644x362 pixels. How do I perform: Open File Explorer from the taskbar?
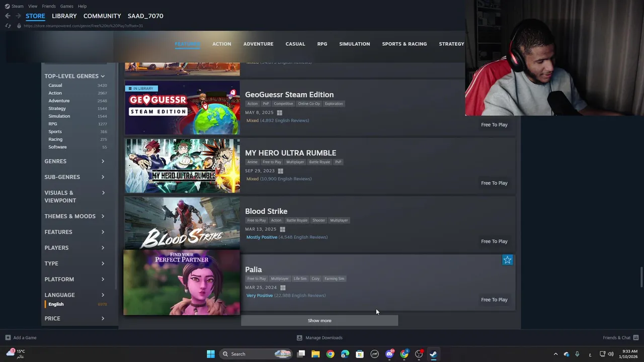(x=315, y=354)
